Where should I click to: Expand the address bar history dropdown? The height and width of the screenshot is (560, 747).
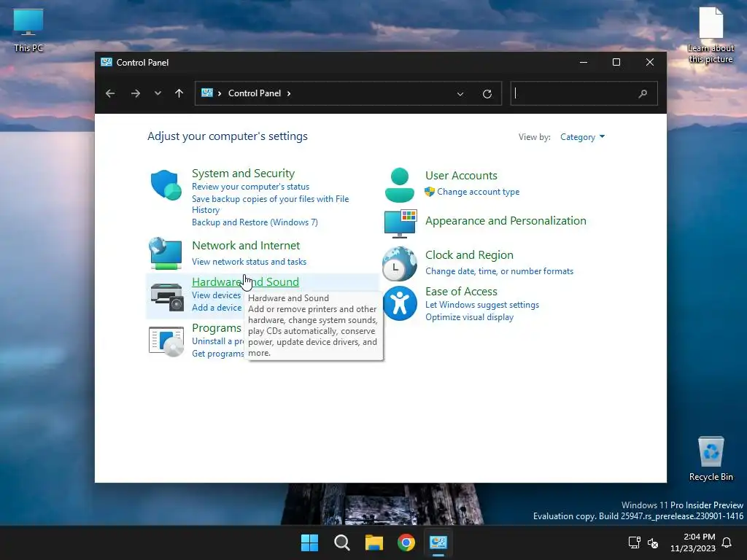click(460, 94)
